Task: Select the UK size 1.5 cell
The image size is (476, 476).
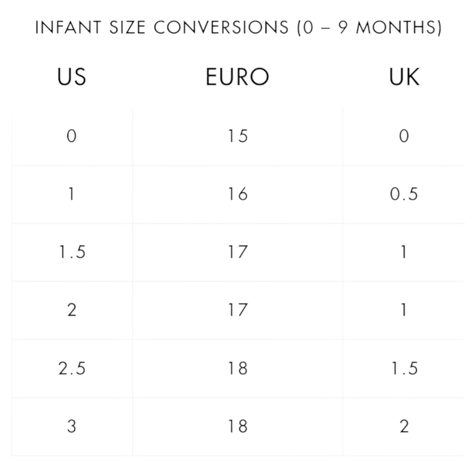Action: 404,368
